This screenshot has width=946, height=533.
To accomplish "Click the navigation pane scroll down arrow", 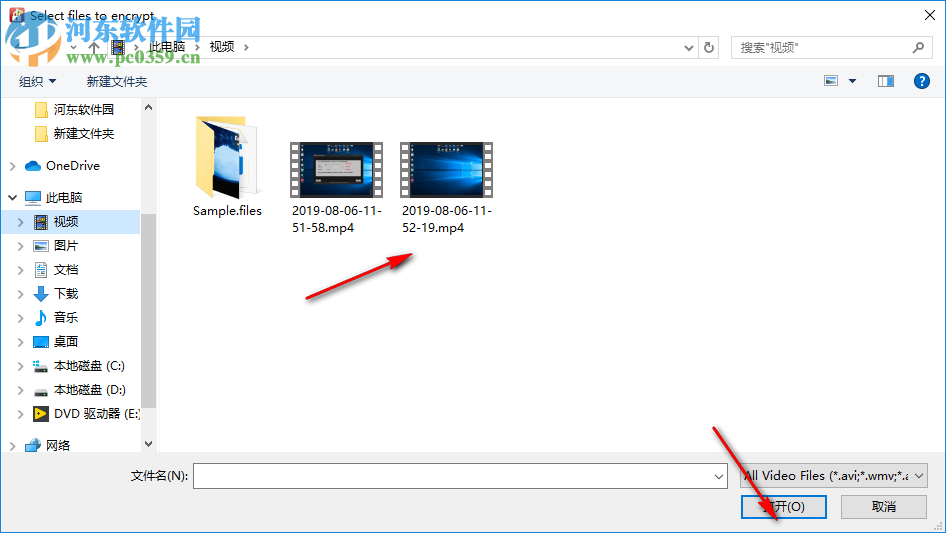I will coord(148,444).
